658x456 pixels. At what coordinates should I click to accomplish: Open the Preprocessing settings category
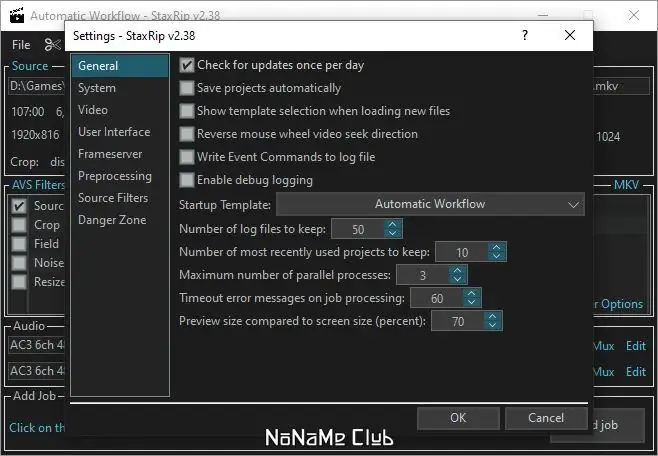point(120,176)
